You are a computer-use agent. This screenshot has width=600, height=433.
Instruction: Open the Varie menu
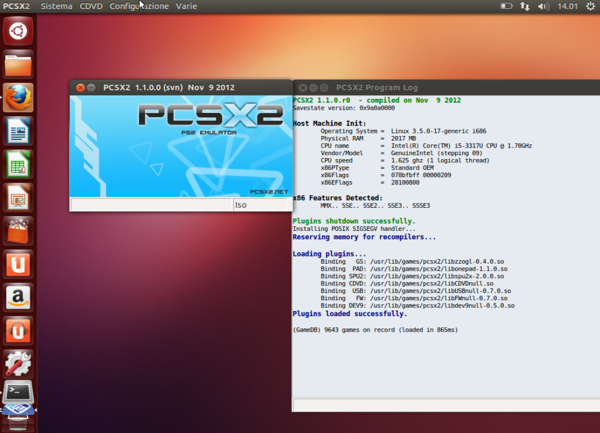186,6
